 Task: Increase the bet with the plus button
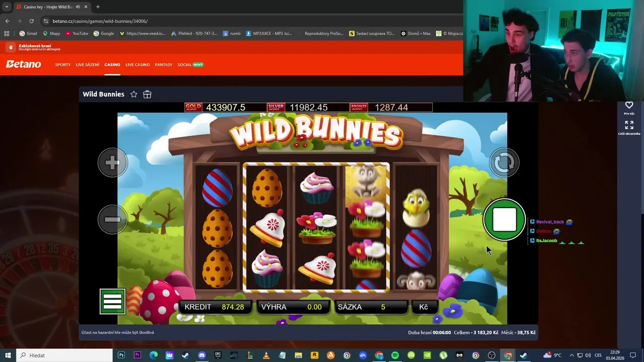click(112, 162)
